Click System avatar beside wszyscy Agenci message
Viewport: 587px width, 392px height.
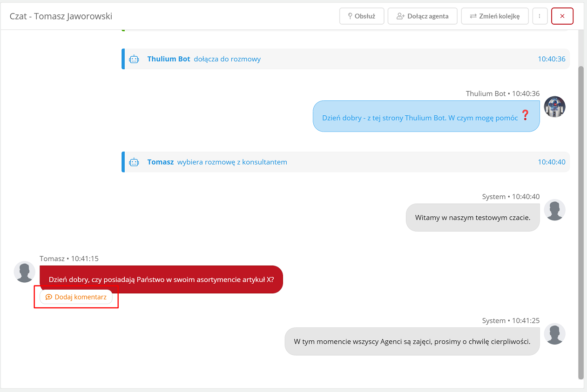pyautogui.click(x=554, y=334)
